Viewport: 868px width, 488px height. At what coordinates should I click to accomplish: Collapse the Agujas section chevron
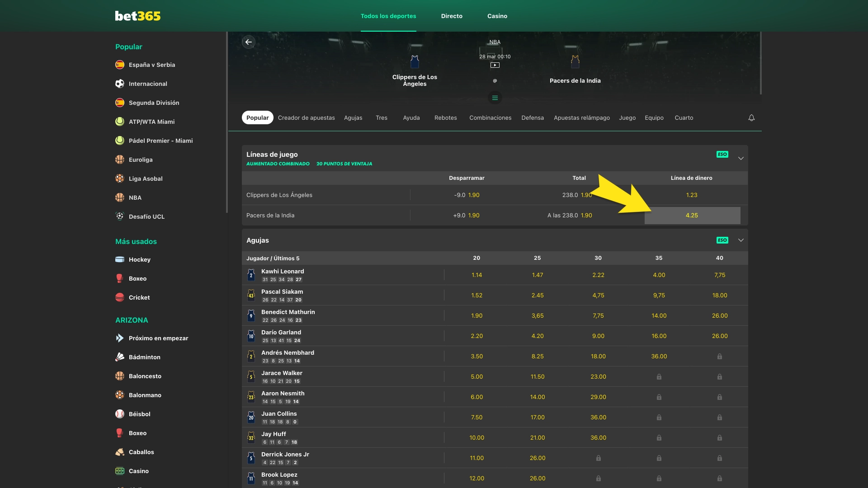pos(741,240)
